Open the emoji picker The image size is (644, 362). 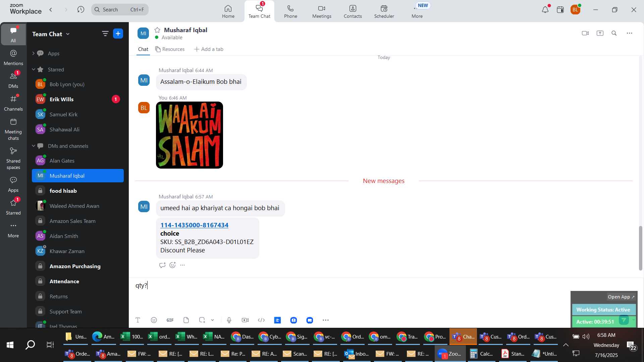(154, 320)
